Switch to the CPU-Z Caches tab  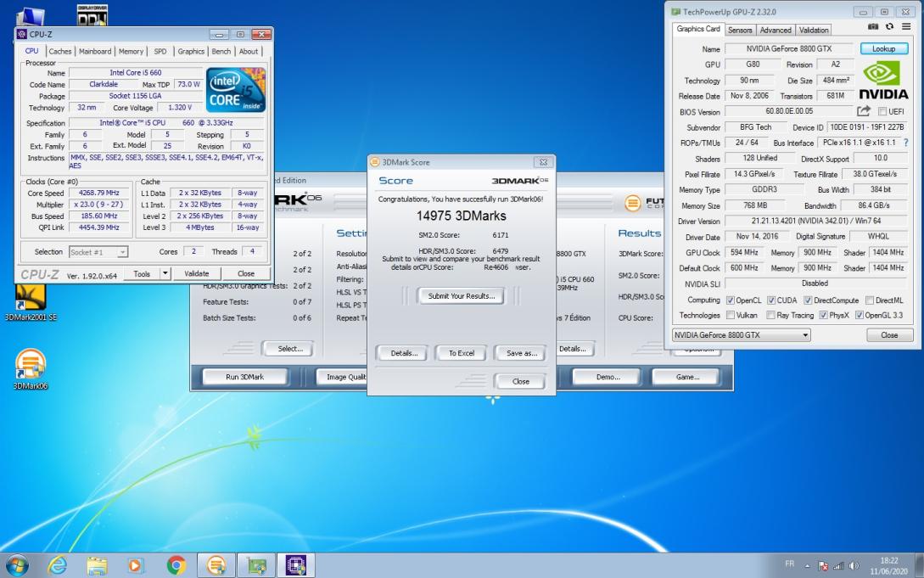59,51
